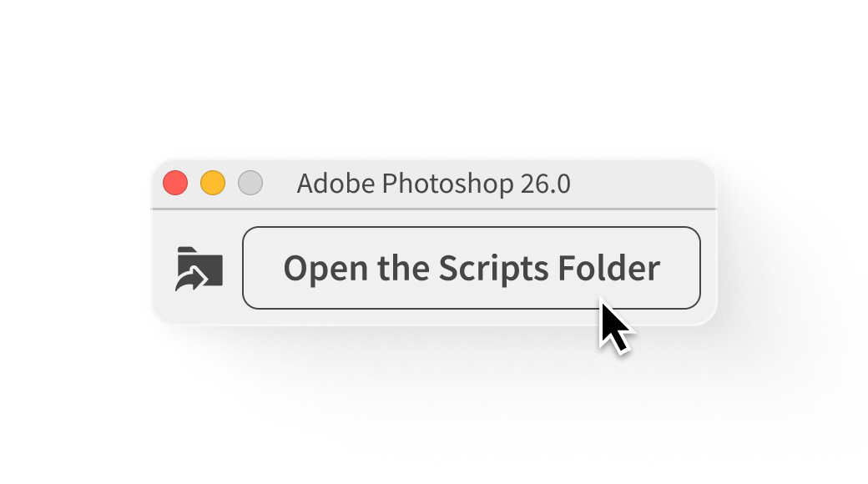The width and height of the screenshot is (868, 484).
Task: Close the Adobe Photoshop 26.0 dialog
Action: tap(175, 183)
